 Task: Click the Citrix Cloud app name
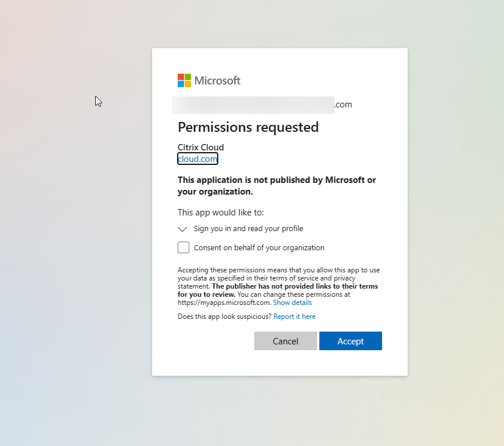coord(200,148)
